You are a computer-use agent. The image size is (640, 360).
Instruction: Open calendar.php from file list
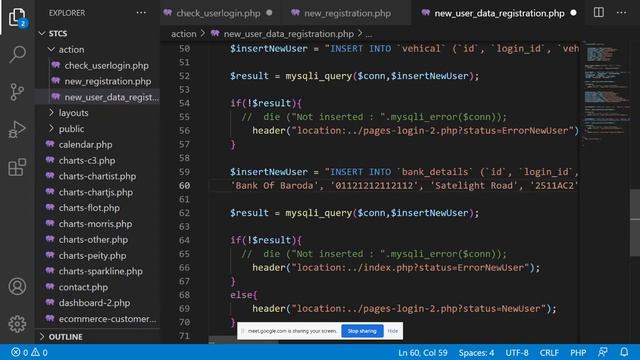click(85, 144)
